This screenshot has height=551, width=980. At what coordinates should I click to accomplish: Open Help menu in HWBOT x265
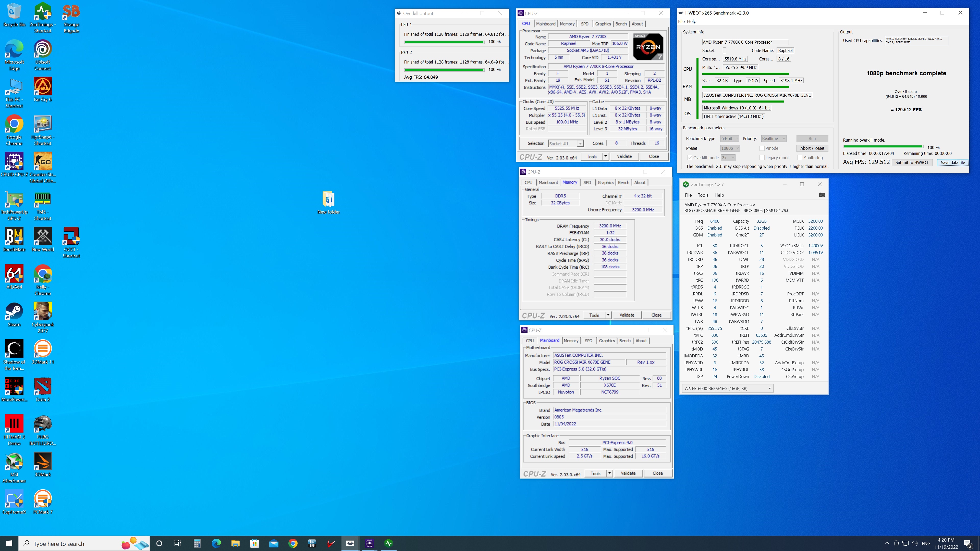click(x=692, y=21)
